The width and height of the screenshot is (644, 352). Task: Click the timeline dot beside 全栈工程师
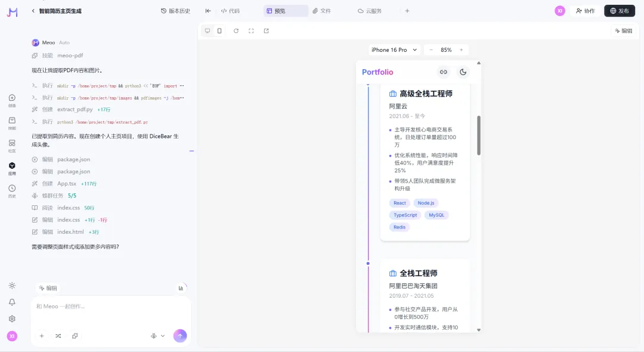point(368,263)
